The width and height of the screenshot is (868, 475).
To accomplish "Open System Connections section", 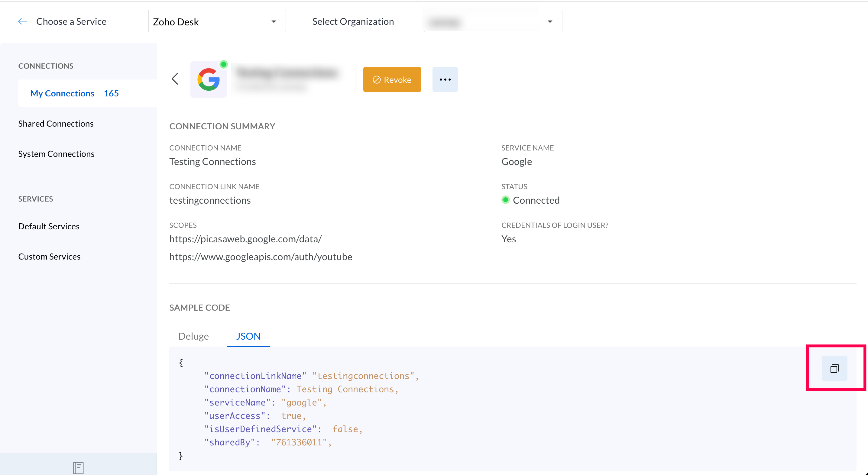I will pyautogui.click(x=56, y=154).
